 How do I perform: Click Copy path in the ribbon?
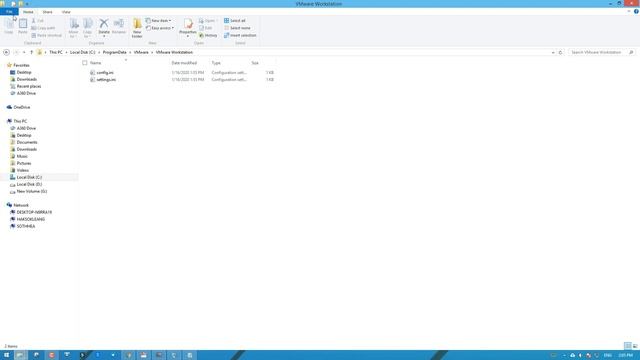click(43, 28)
